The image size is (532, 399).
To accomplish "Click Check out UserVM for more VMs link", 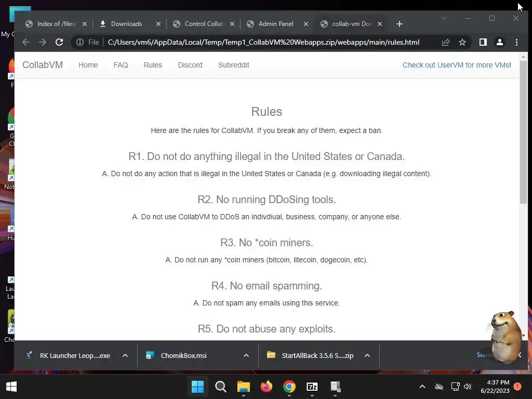I will (457, 65).
